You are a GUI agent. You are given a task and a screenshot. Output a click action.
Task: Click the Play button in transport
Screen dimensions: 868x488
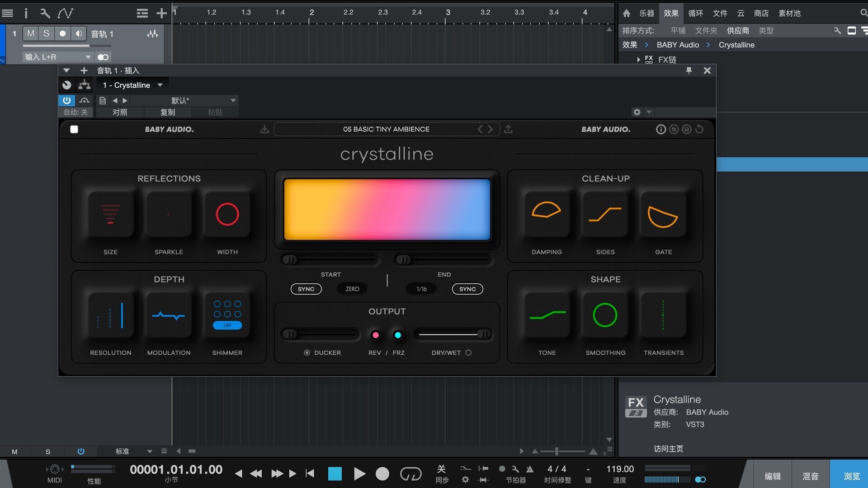tap(359, 474)
